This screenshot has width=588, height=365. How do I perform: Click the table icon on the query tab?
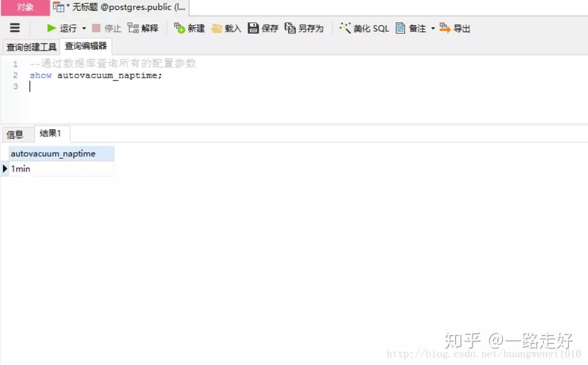point(58,7)
